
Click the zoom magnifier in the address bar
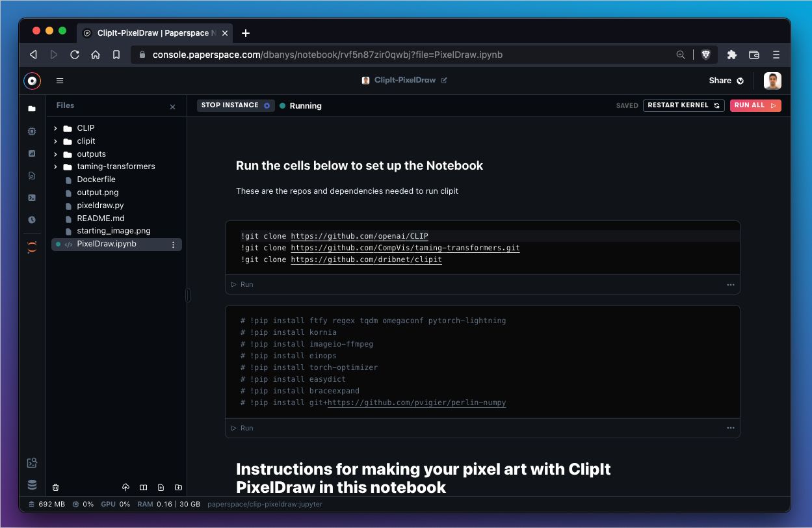pos(681,55)
